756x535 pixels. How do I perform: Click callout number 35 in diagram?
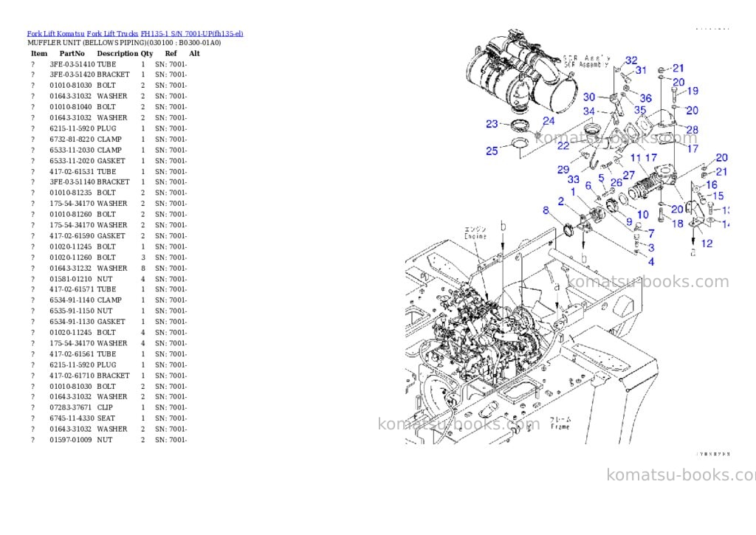[x=640, y=110]
